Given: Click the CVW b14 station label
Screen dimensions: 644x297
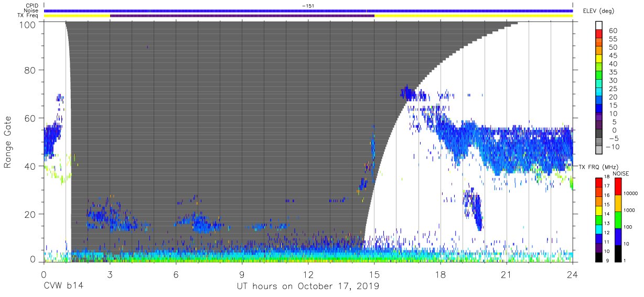Looking at the screenshot, I should point(63,287).
